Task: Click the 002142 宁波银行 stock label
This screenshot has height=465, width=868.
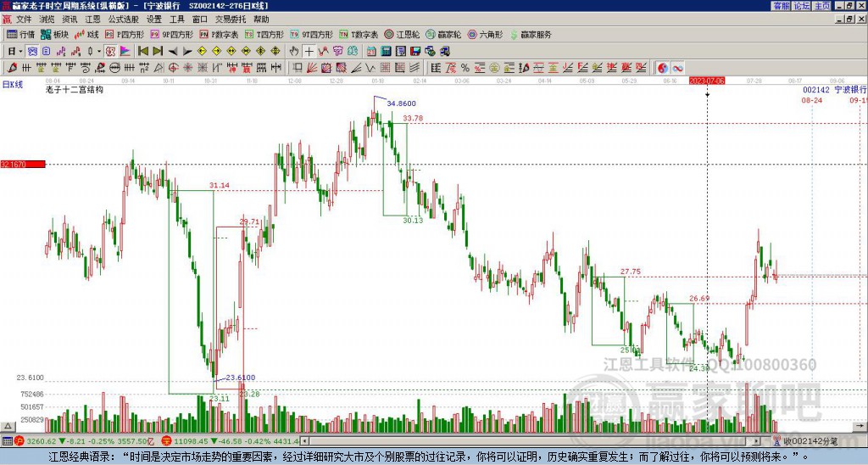Action: tap(835, 90)
